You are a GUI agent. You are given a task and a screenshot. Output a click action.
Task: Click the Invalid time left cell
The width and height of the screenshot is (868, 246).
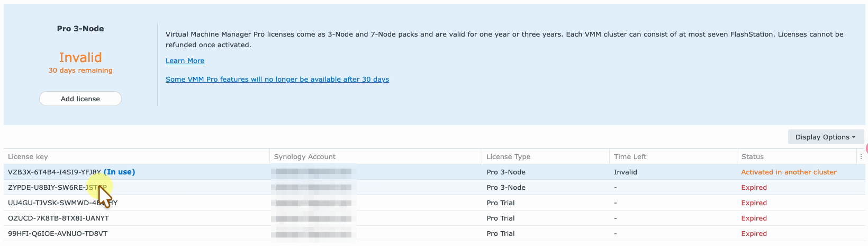625,172
